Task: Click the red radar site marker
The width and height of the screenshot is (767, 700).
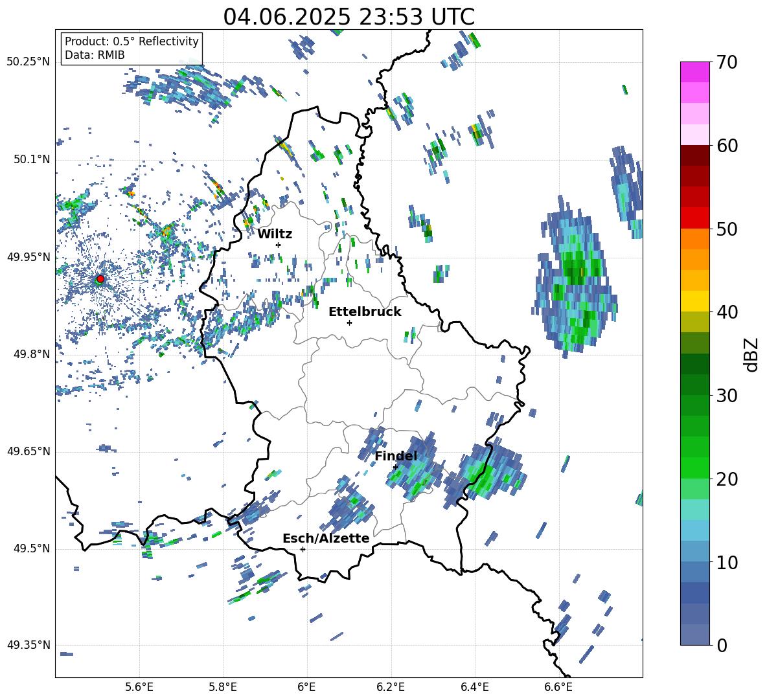Action: [100, 278]
